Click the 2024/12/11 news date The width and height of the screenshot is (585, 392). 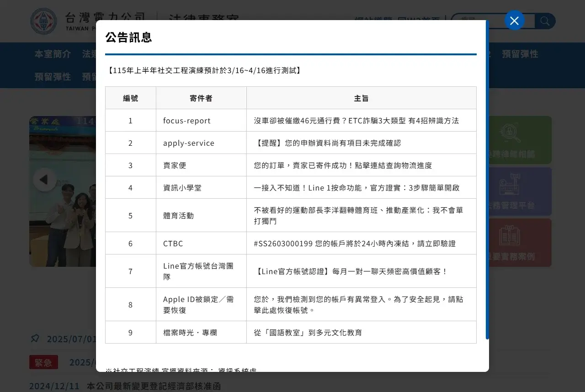(x=54, y=386)
